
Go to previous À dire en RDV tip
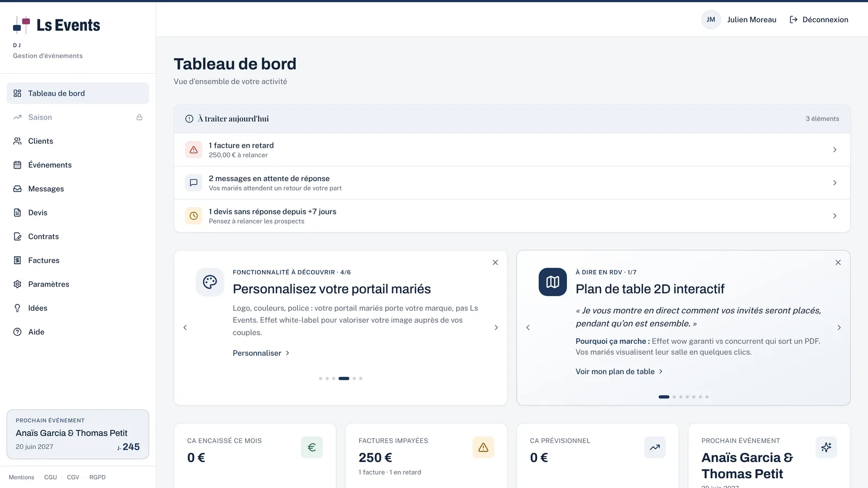tap(528, 328)
